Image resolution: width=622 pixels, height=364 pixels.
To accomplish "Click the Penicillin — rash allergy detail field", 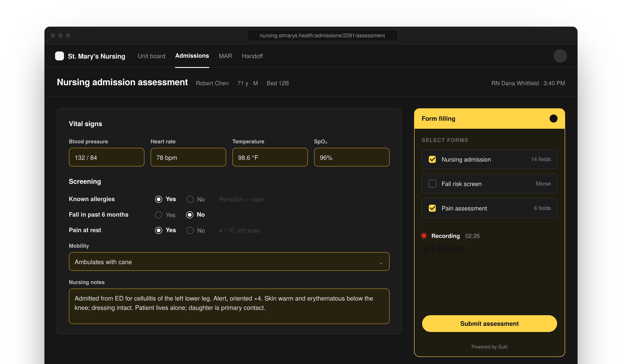I will (241, 199).
